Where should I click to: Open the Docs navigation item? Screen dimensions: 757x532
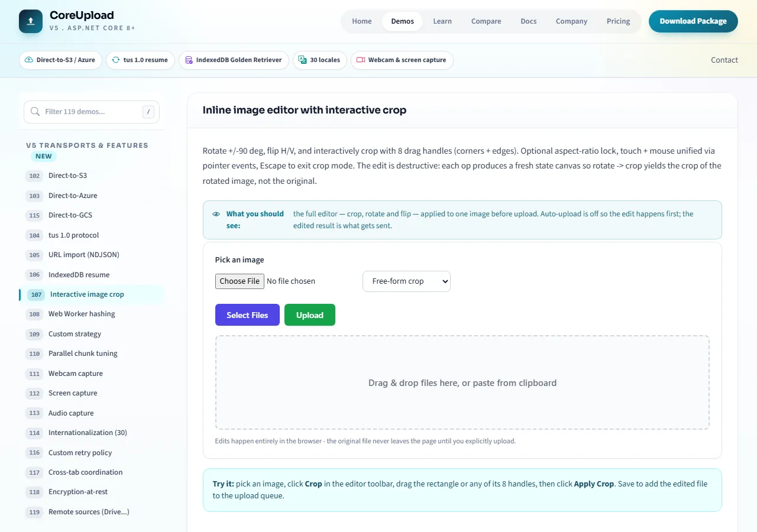pos(529,21)
